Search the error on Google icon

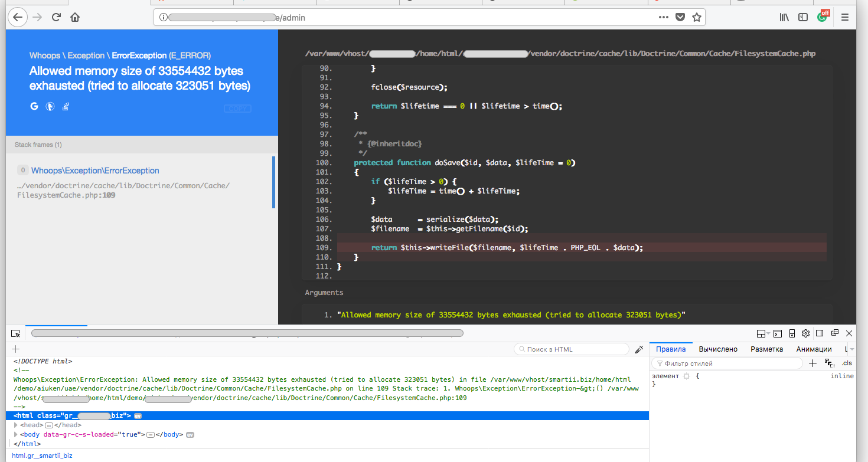pyautogui.click(x=34, y=106)
